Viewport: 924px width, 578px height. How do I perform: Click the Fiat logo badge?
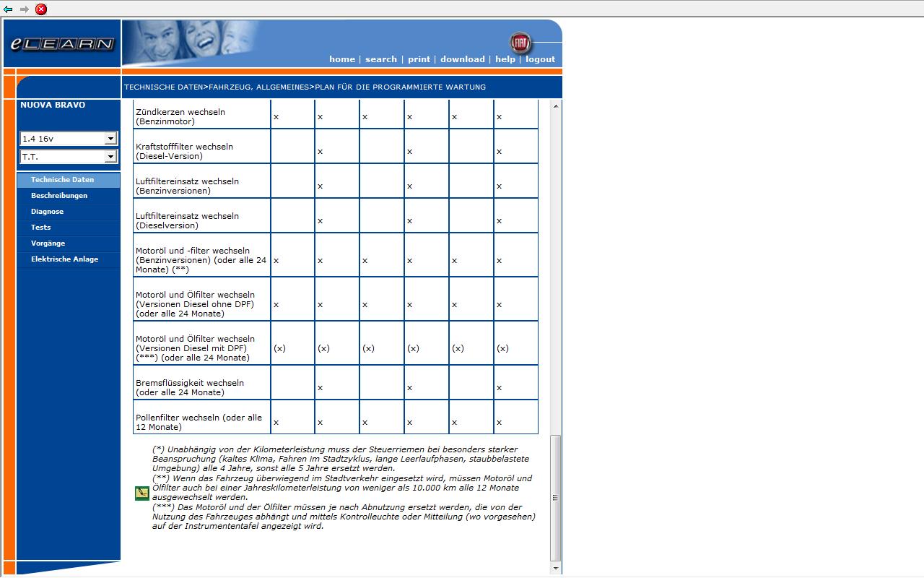[x=520, y=43]
